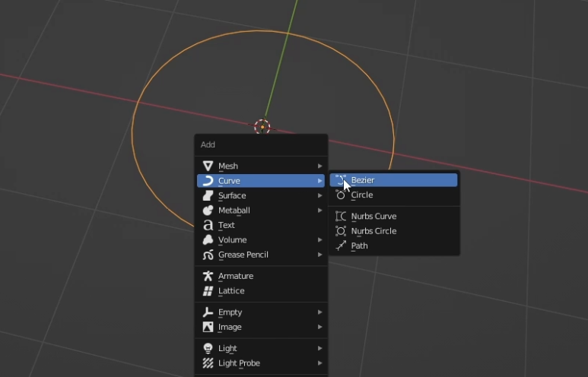This screenshot has height=377, width=588.
Task: Click the Nurbs Curve icon
Action: pyautogui.click(x=341, y=216)
